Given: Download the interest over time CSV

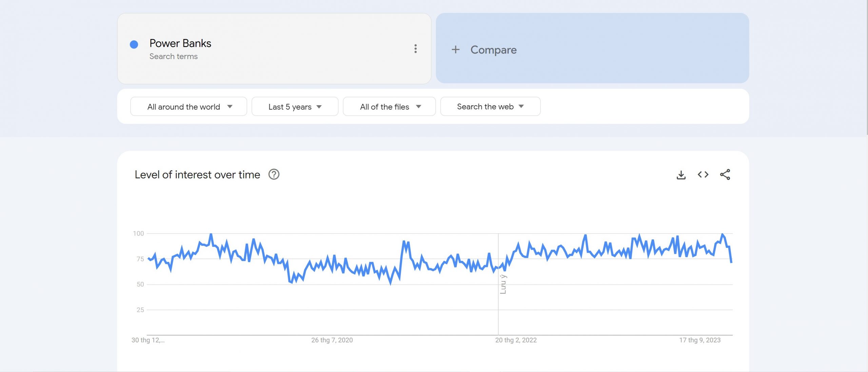Looking at the screenshot, I should [x=681, y=175].
